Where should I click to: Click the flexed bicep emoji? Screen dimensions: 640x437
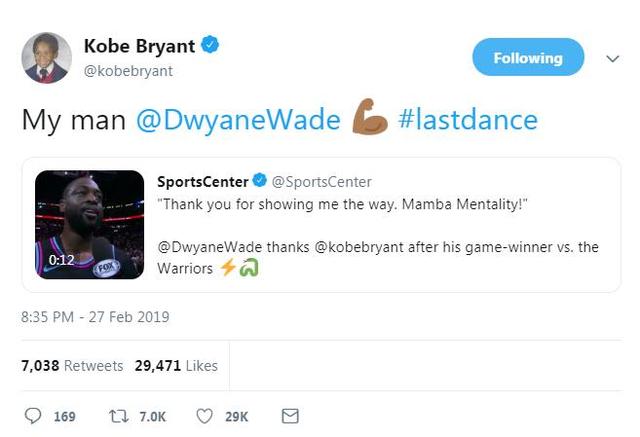click(369, 117)
